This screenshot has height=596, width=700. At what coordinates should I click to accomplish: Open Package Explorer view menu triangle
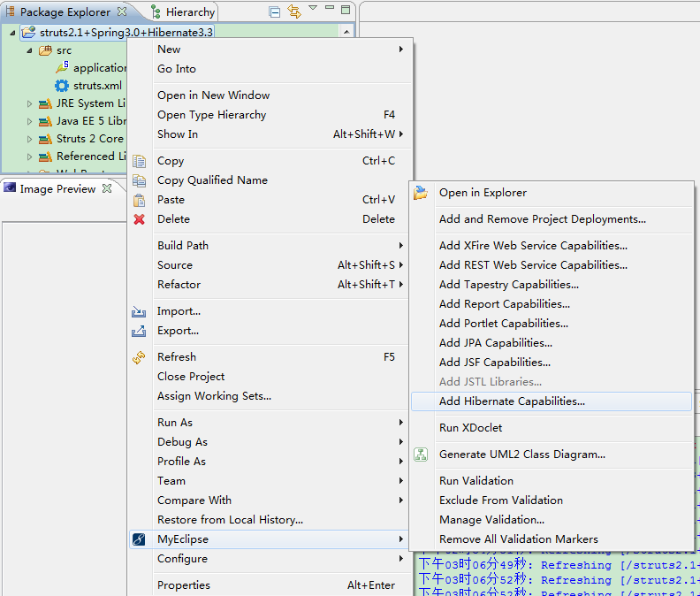[313, 8]
